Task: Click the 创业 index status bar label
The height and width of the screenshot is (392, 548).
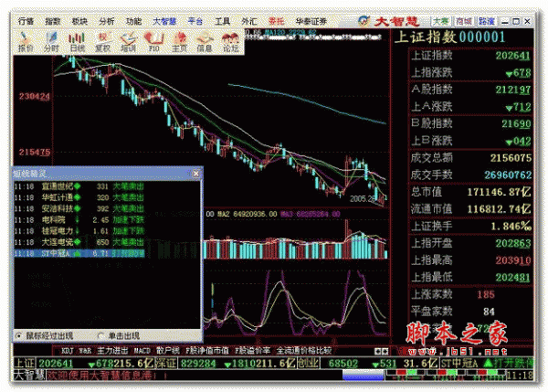Action: pos(308,364)
